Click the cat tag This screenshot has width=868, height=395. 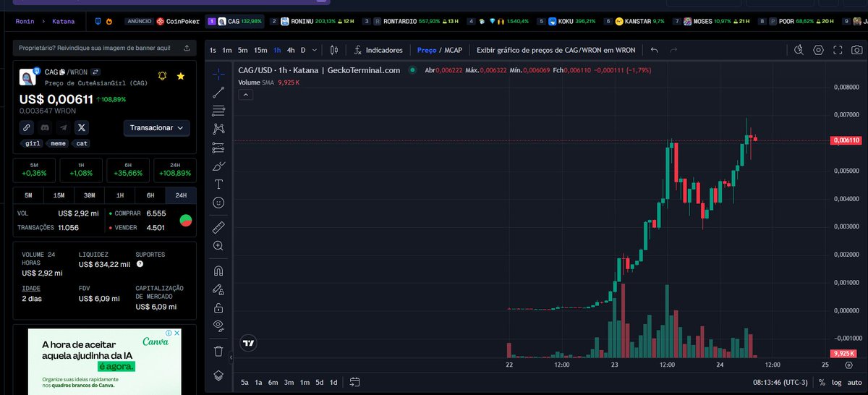[x=82, y=143]
